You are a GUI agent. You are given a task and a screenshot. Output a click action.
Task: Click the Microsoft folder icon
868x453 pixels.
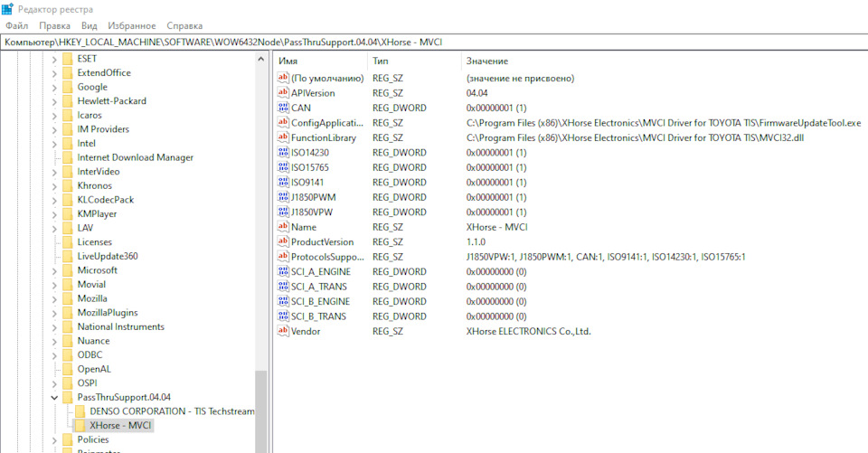(x=68, y=270)
